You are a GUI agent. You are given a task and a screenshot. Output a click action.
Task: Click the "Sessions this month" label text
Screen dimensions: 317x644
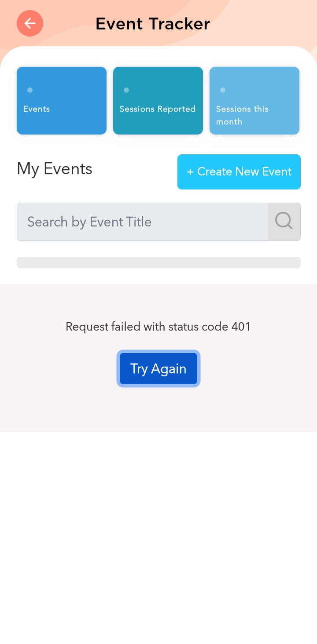(242, 115)
